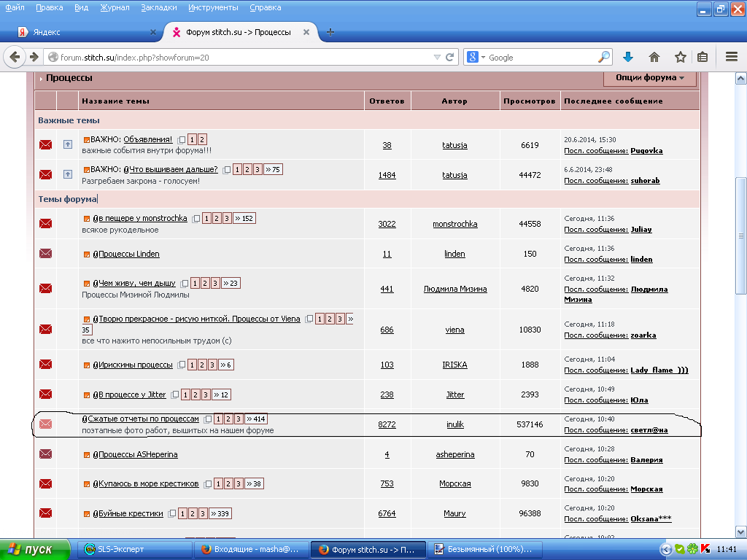Screen dimensions: 747x560
Task: Switch to the 'Яндекс' tab
Action: pos(80,32)
